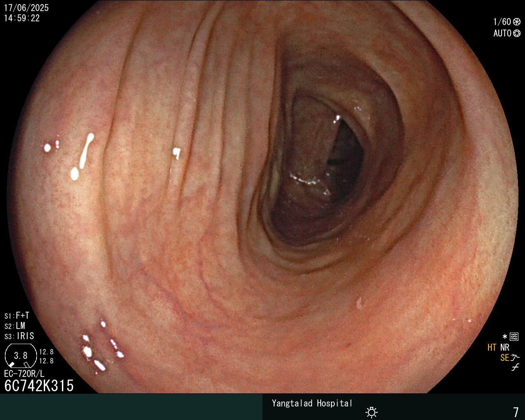Screen dimensions: 525x420
Task: Click the serial number 6C742K315
Action: tap(39, 386)
